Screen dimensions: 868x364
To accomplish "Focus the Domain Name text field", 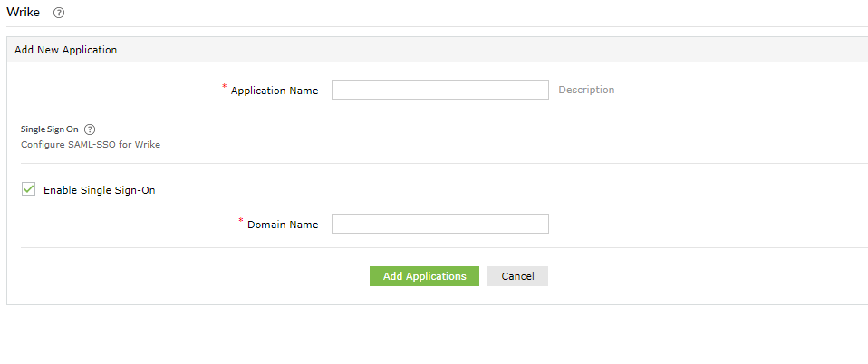I will click(439, 224).
